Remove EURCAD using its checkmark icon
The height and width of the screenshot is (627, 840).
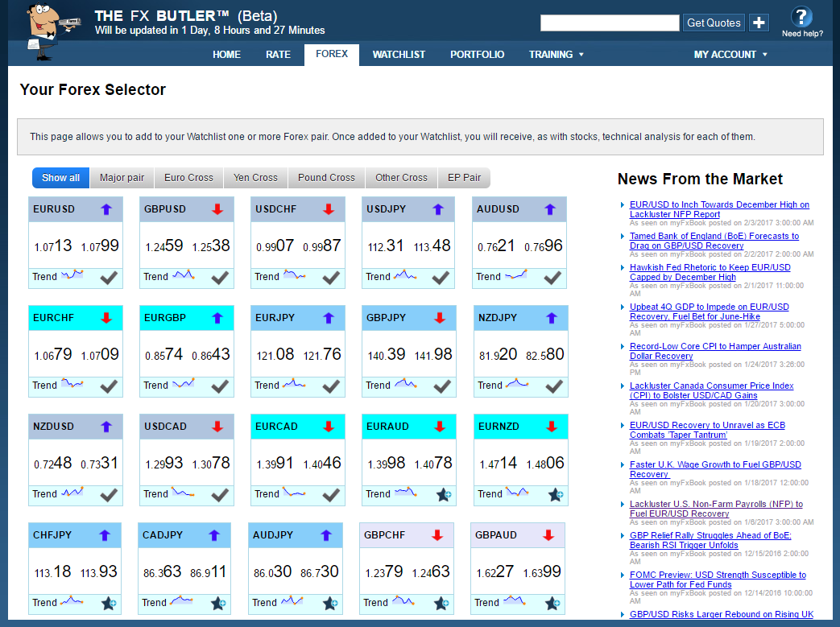[331, 495]
